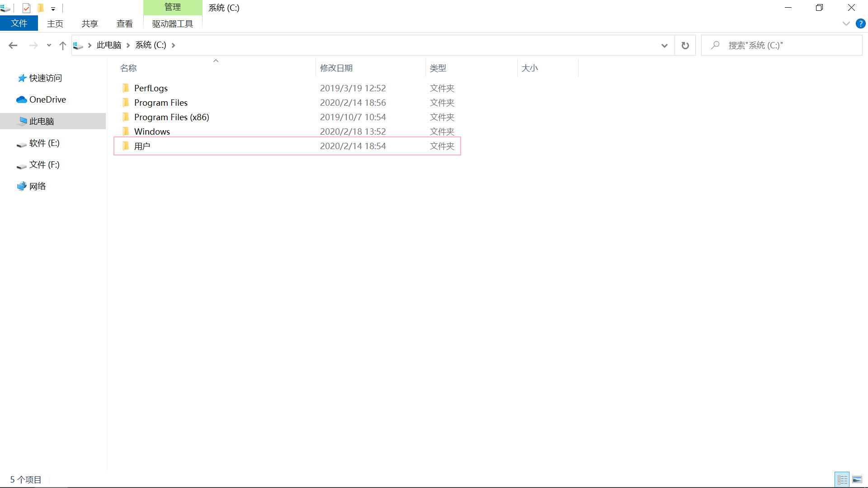Open the Explorer help icon
868x488 pixels.
860,23
